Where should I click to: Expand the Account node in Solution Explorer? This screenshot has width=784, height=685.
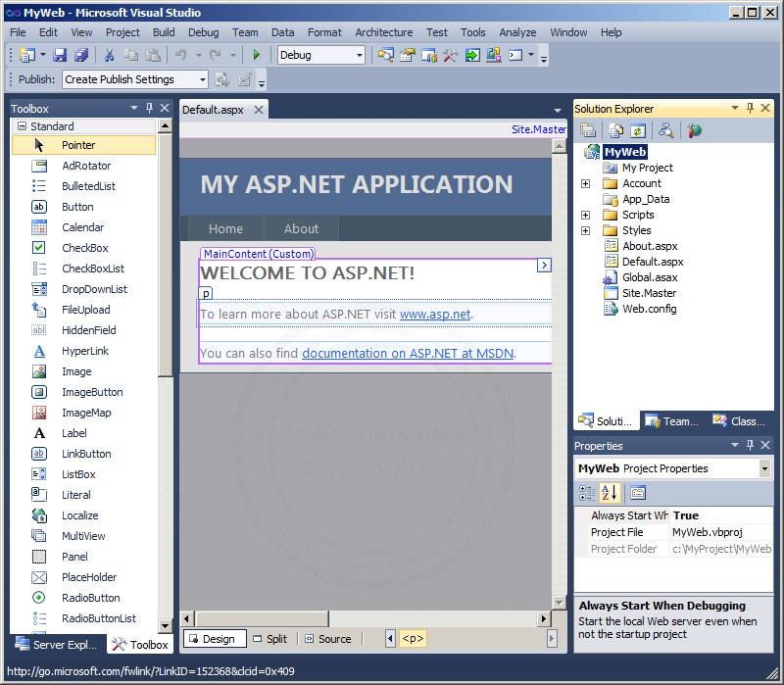pos(586,182)
